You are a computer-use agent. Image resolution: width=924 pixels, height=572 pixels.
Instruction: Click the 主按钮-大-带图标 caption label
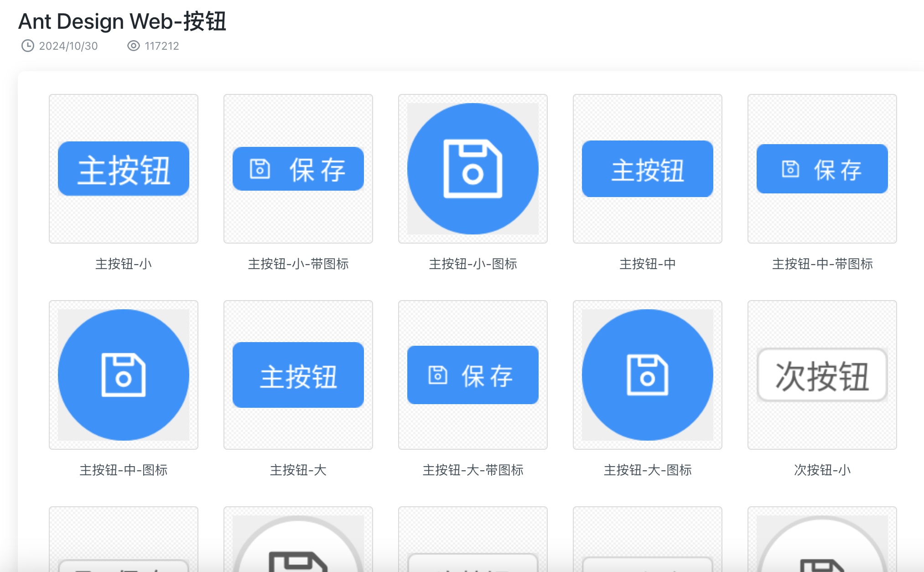coord(473,470)
